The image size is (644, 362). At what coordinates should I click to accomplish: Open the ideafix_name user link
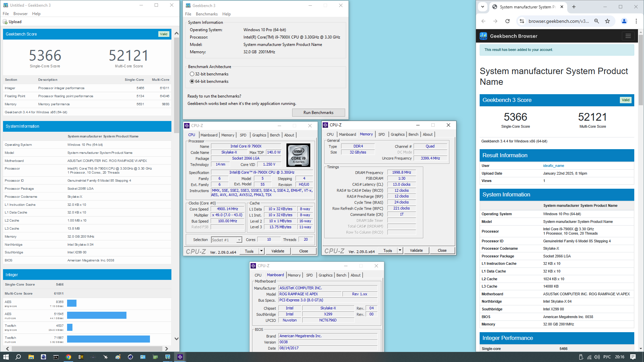(553, 166)
